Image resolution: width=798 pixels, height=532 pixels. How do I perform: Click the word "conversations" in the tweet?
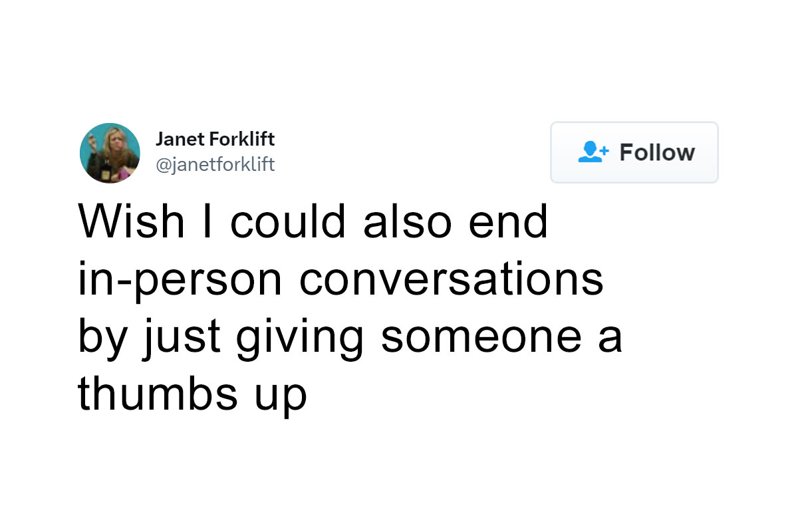[x=452, y=278]
